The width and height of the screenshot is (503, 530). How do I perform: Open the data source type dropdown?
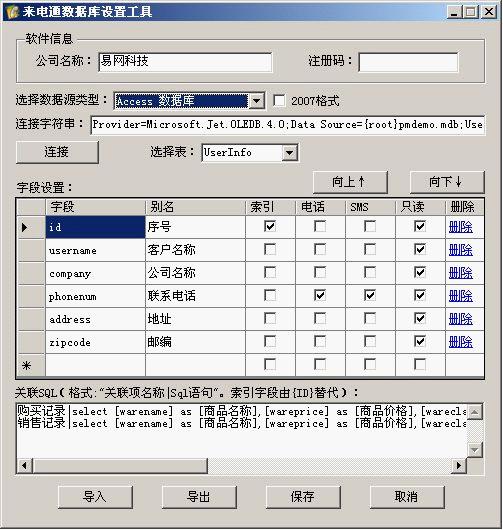tap(257, 101)
